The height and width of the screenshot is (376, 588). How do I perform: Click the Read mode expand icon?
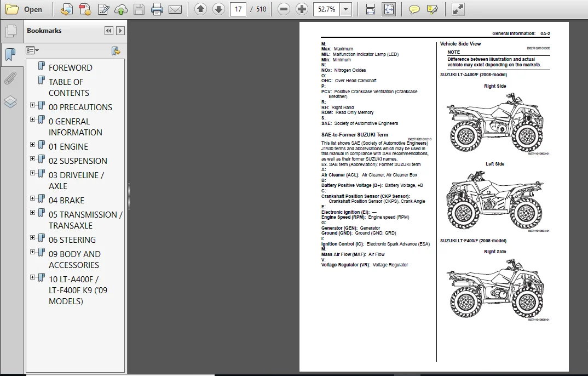click(458, 9)
